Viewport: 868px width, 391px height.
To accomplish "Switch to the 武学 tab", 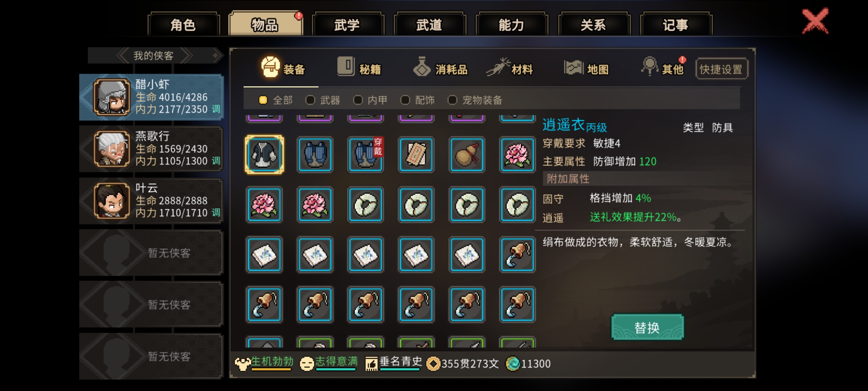I will click(347, 24).
